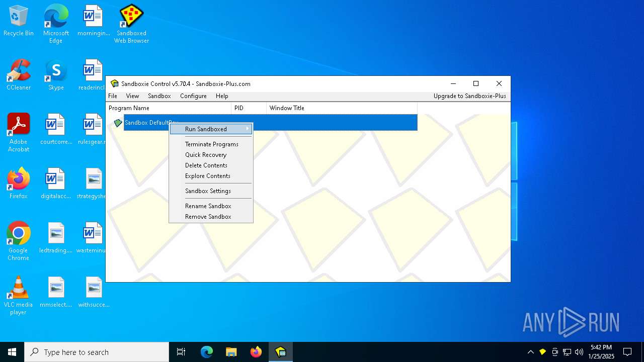Open the Recycle Bin desktop icon

[x=19, y=21]
